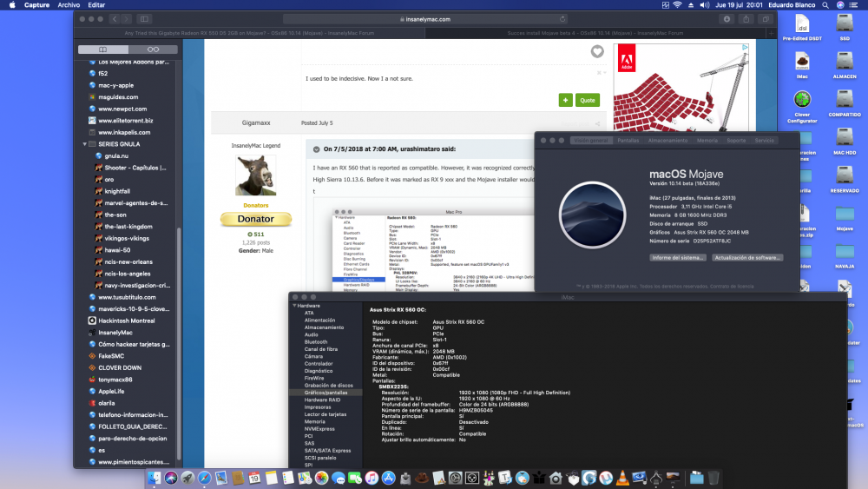The image size is (868, 489).
Task: Click green plus multiquote button
Action: (x=565, y=100)
